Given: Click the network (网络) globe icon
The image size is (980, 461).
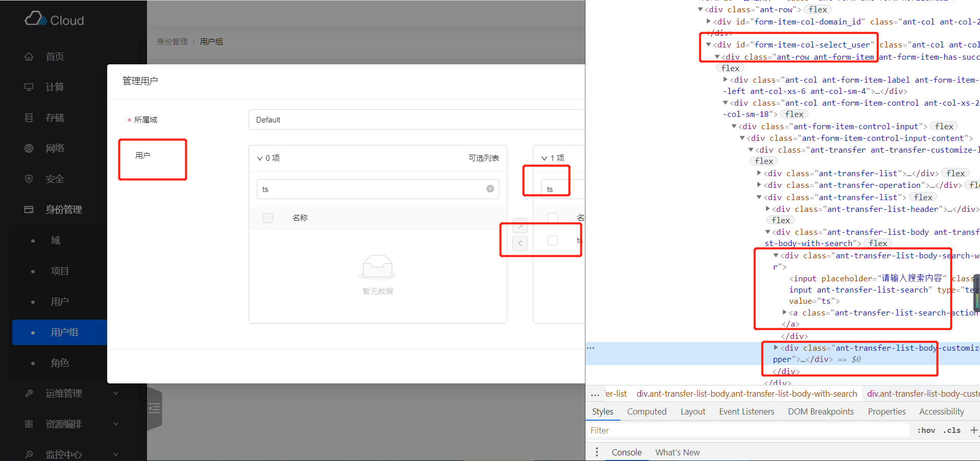Looking at the screenshot, I should pos(29,149).
